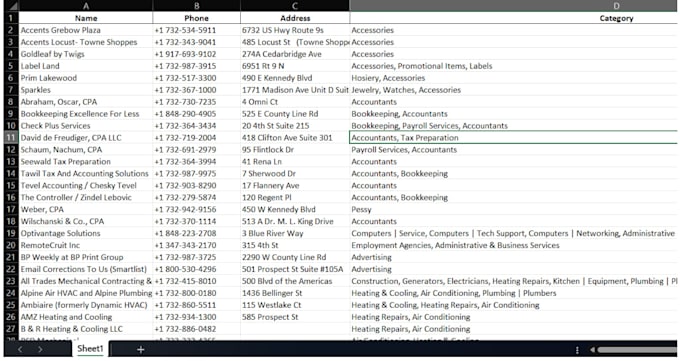
Task: Go to previous sheet with left arrow
Action: [x=20, y=349]
